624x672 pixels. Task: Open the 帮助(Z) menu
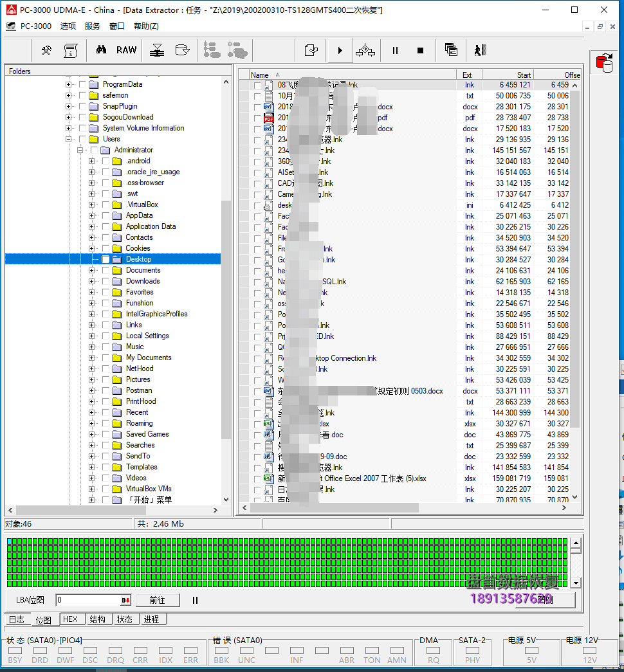(146, 26)
